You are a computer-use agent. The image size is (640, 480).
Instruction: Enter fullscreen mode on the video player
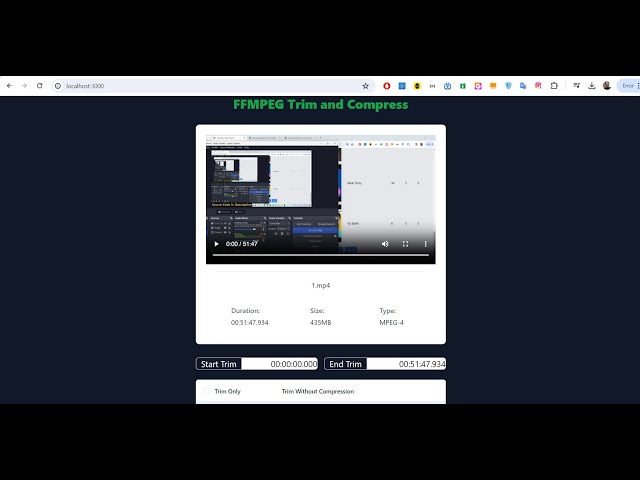[405, 244]
